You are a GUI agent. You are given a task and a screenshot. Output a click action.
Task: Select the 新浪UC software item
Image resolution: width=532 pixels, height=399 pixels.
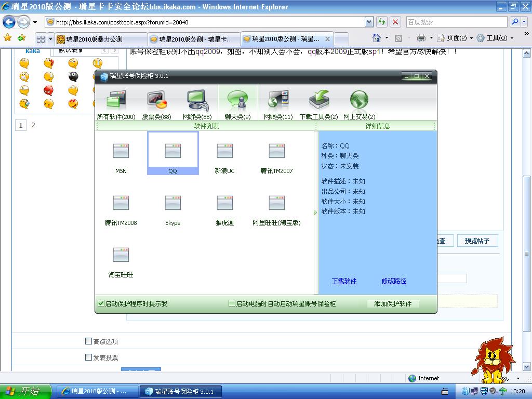click(x=224, y=158)
